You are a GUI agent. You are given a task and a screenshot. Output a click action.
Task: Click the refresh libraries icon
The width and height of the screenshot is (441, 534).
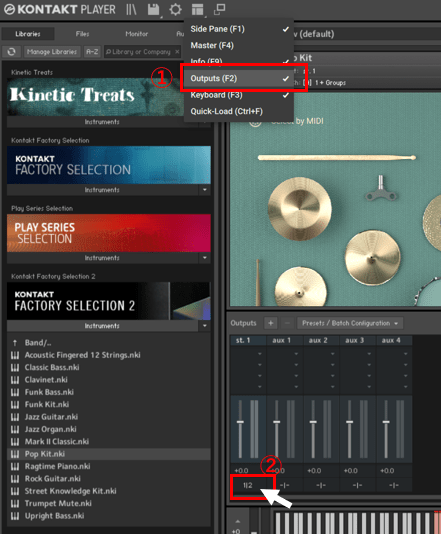[x=12, y=52]
